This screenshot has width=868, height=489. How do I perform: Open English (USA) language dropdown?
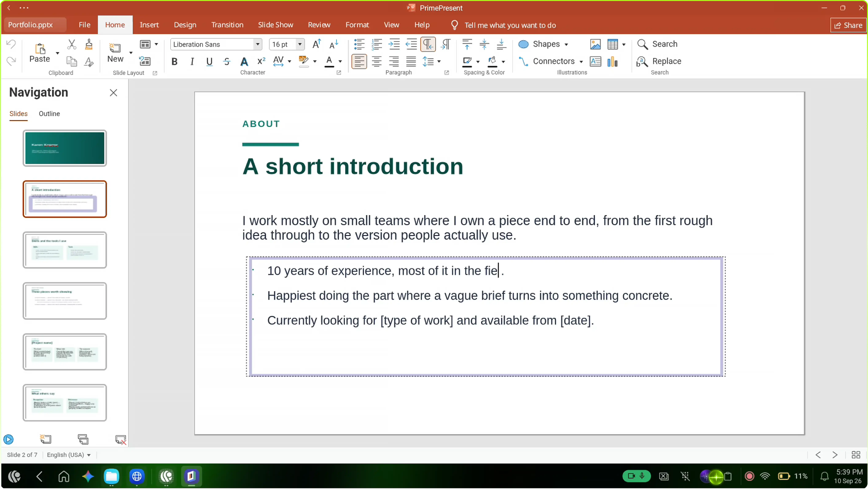click(x=69, y=455)
